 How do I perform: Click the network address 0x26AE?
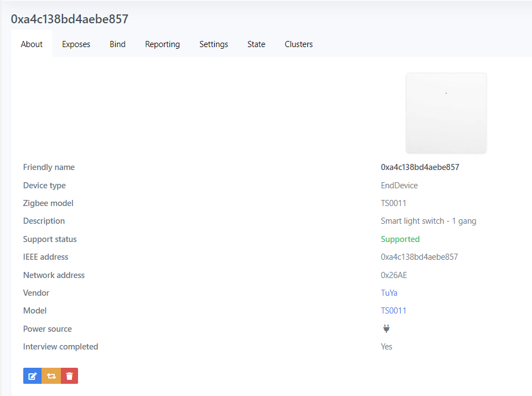coord(394,275)
